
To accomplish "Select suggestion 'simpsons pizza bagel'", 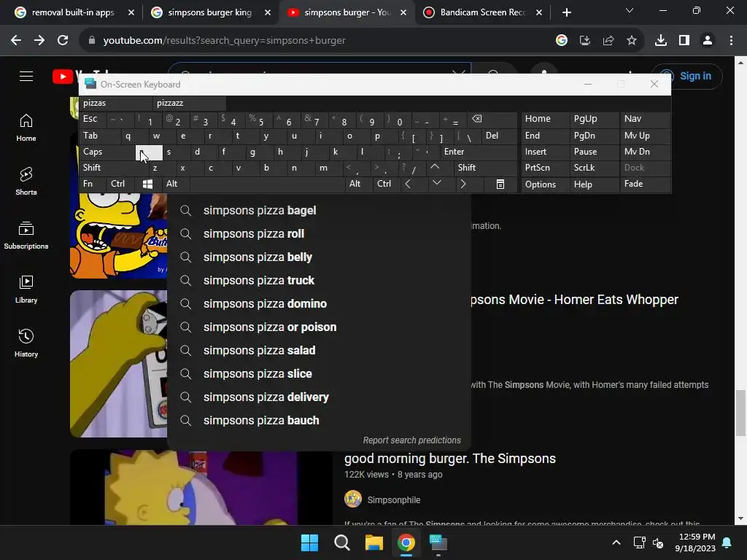I will point(319,211).
